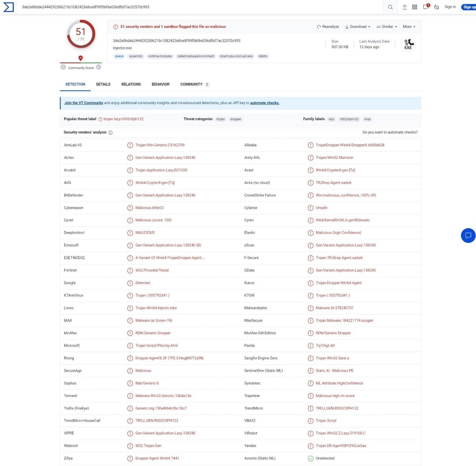Open the More dropdown

point(409,27)
